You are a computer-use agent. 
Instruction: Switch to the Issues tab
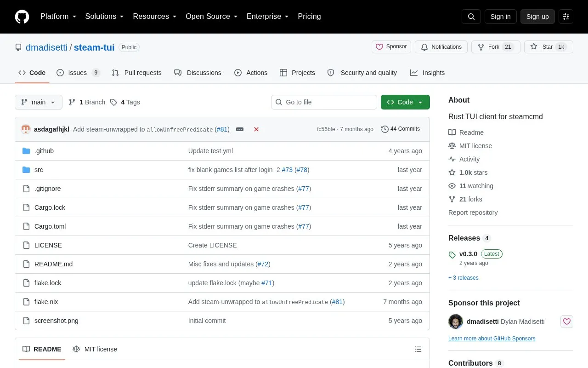click(x=78, y=73)
